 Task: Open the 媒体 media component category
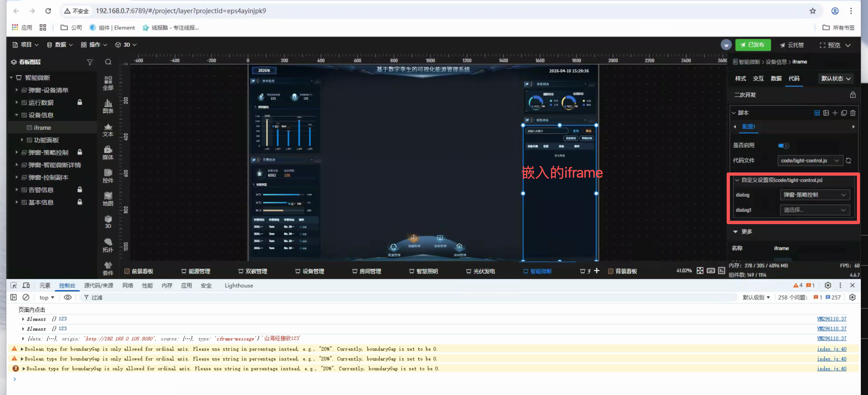click(x=108, y=152)
